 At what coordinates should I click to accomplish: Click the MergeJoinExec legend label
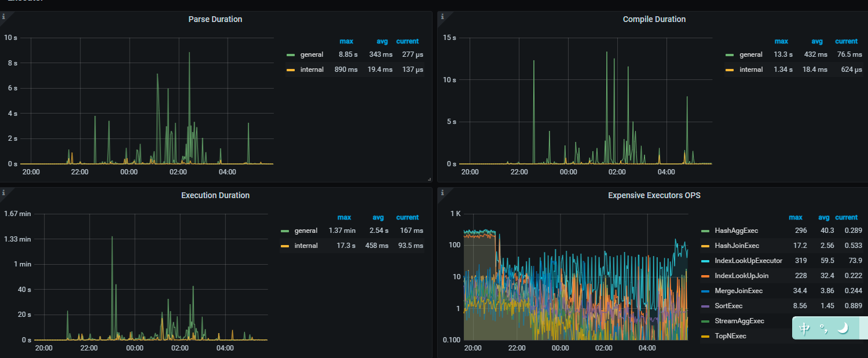pyautogui.click(x=738, y=291)
